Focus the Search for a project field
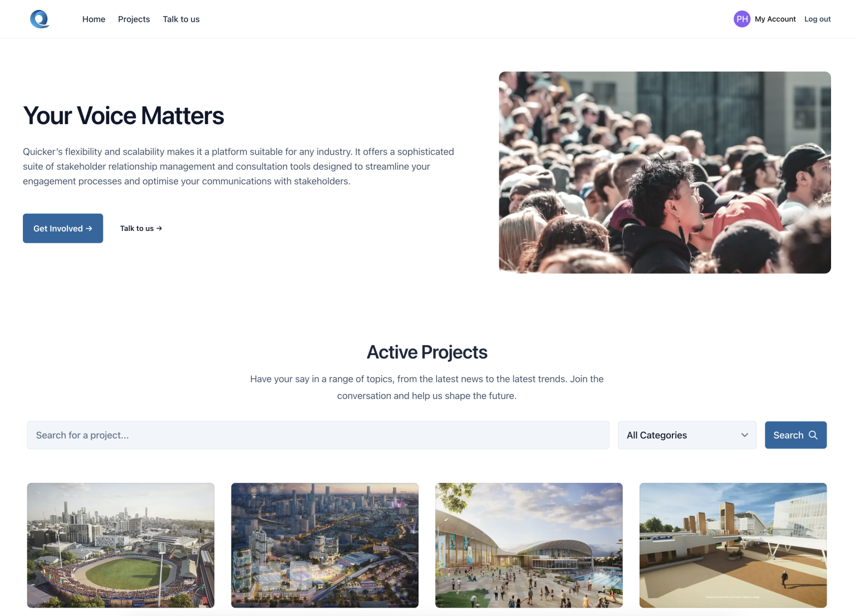855x616 pixels. coord(318,435)
